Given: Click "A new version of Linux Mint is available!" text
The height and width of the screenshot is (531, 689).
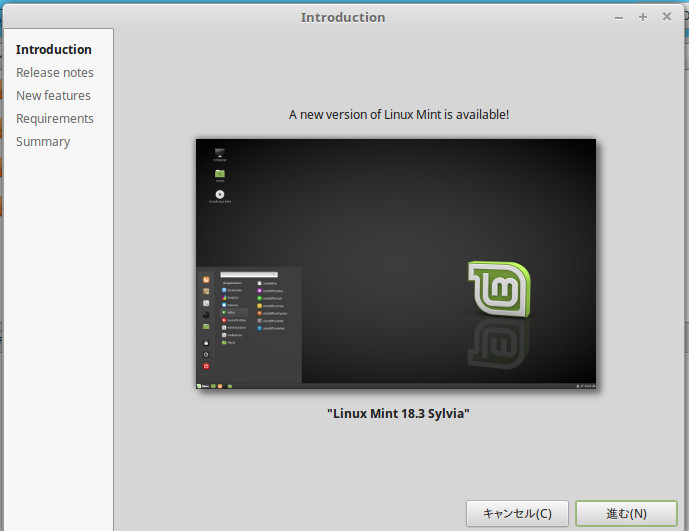Looking at the screenshot, I should (x=399, y=114).
